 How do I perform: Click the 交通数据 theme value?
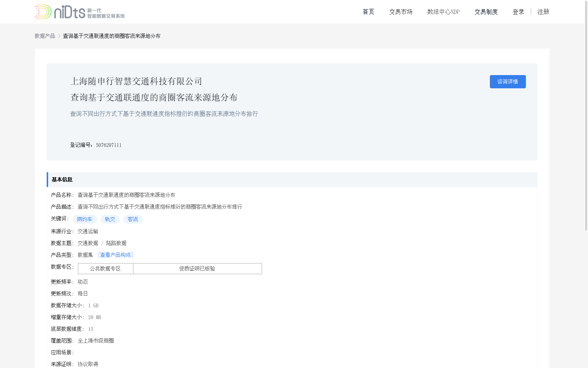point(88,243)
